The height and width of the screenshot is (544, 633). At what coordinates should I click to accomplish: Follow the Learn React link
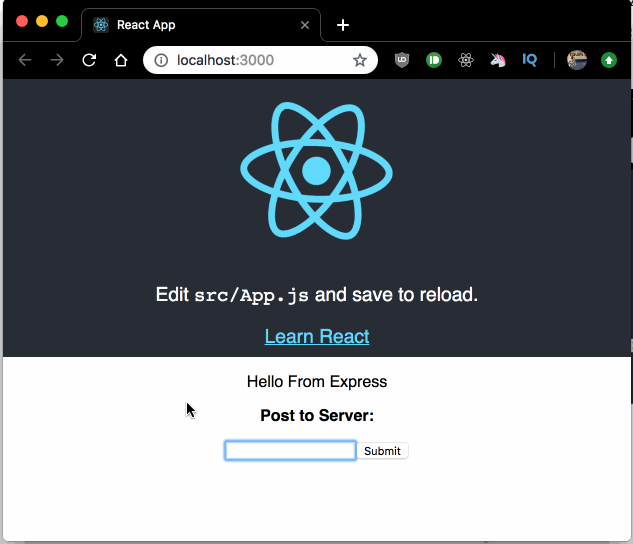[x=317, y=336]
